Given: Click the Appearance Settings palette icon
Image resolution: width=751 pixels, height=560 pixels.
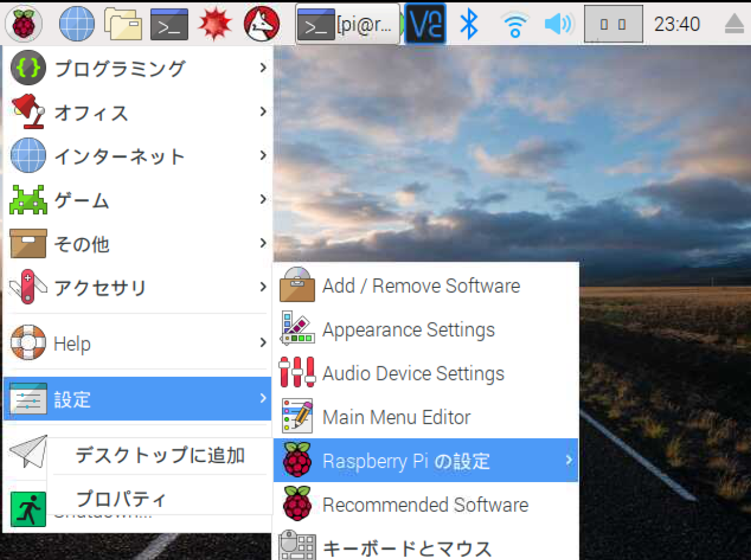Looking at the screenshot, I should pyautogui.click(x=297, y=329).
